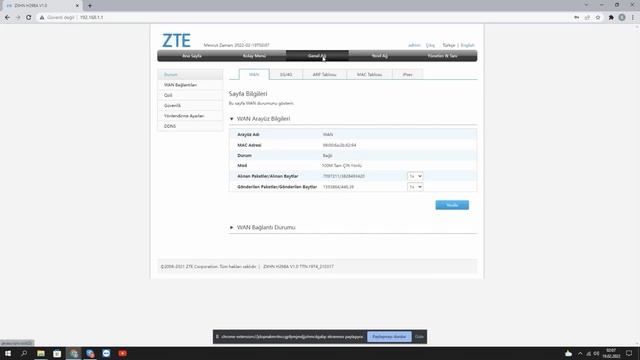Open the Chrome extensions puzzle icon

[611, 18]
